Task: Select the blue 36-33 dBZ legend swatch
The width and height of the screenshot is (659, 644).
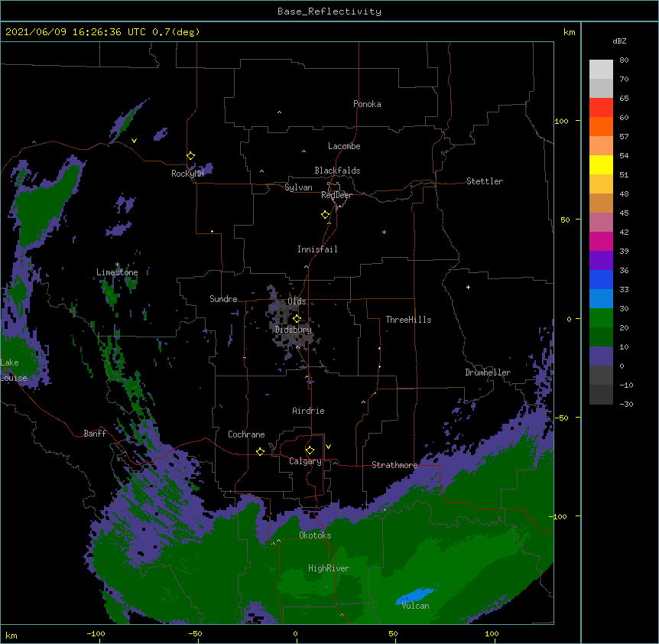Action: (601, 279)
